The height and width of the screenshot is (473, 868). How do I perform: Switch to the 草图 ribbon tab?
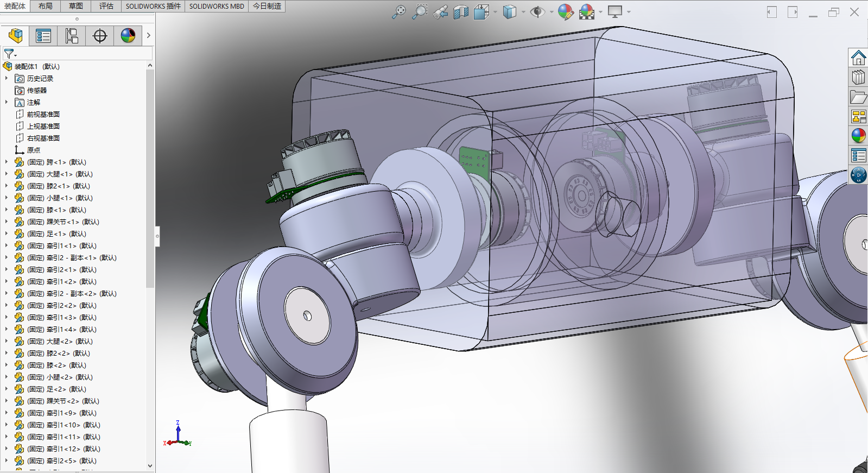tap(76, 6)
